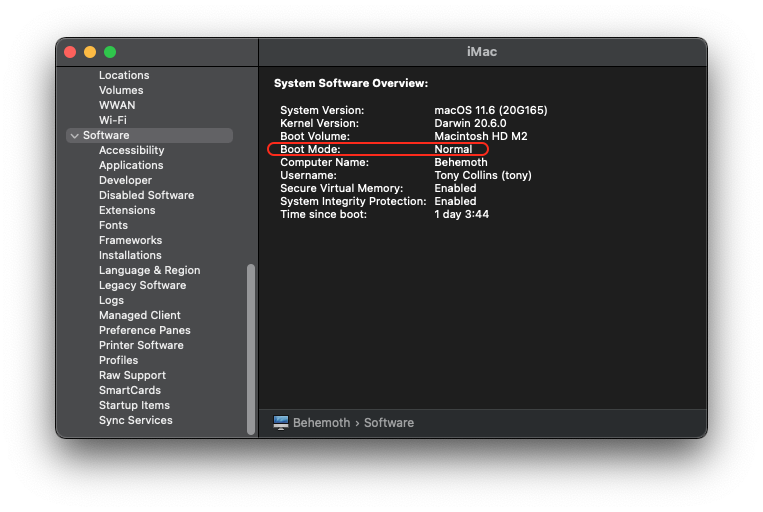Open Fonts in the sidebar
Image resolution: width=763 pixels, height=512 pixels.
pos(113,225)
